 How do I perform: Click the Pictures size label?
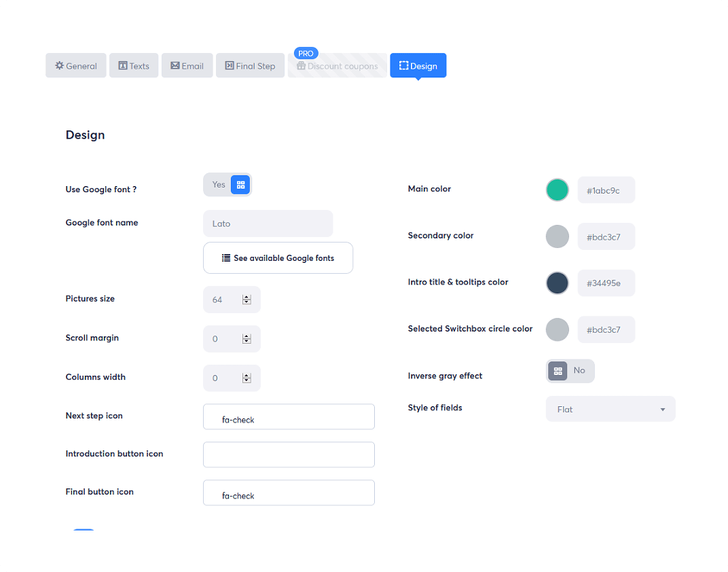click(x=90, y=298)
